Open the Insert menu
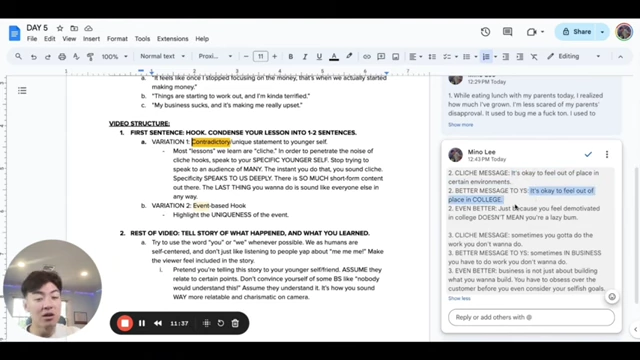The width and height of the screenshot is (640, 360). pyautogui.click(x=91, y=39)
